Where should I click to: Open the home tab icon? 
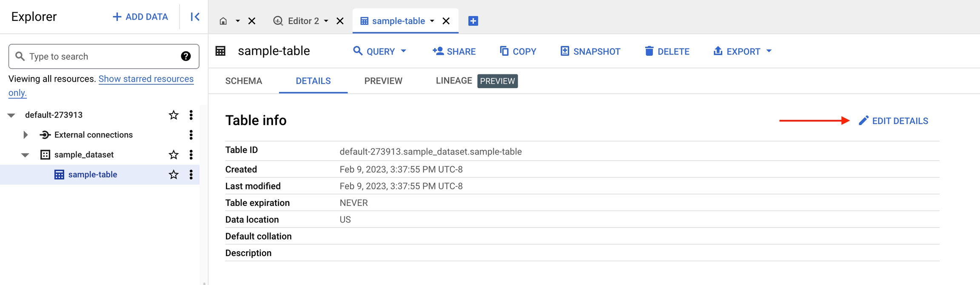223,21
